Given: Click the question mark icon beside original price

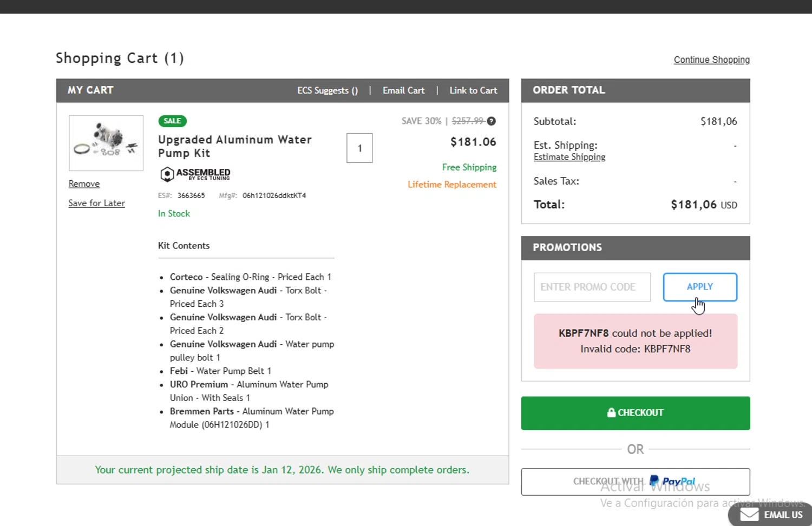Looking at the screenshot, I should pyautogui.click(x=491, y=121).
